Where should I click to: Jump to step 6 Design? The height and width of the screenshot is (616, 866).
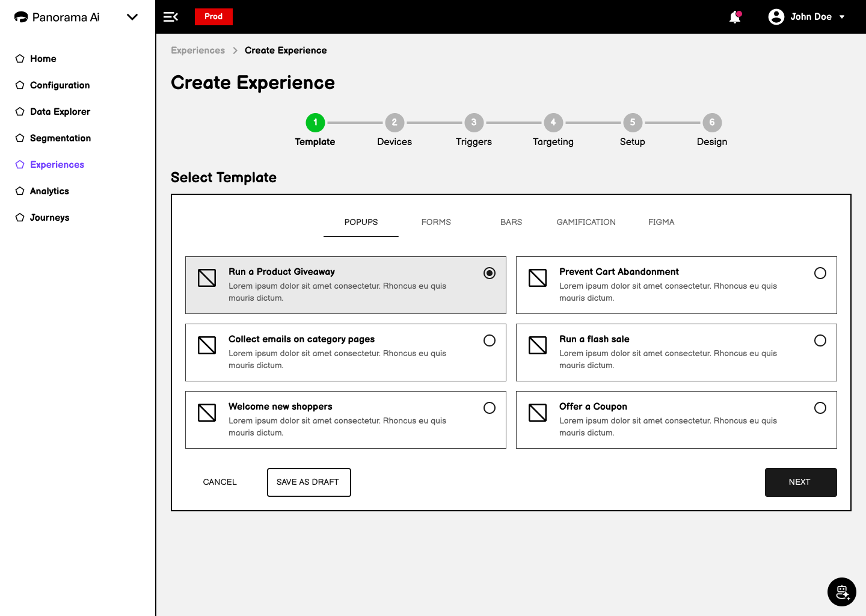pos(712,123)
